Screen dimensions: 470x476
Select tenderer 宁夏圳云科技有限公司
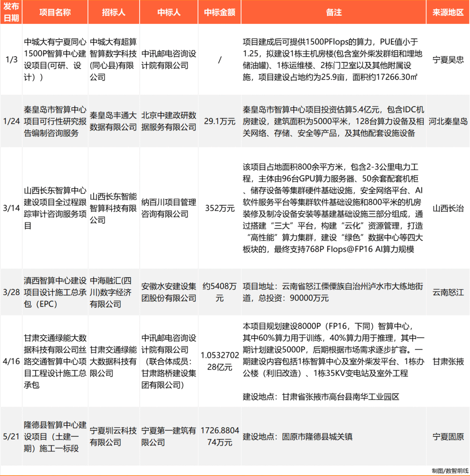(x=113, y=436)
